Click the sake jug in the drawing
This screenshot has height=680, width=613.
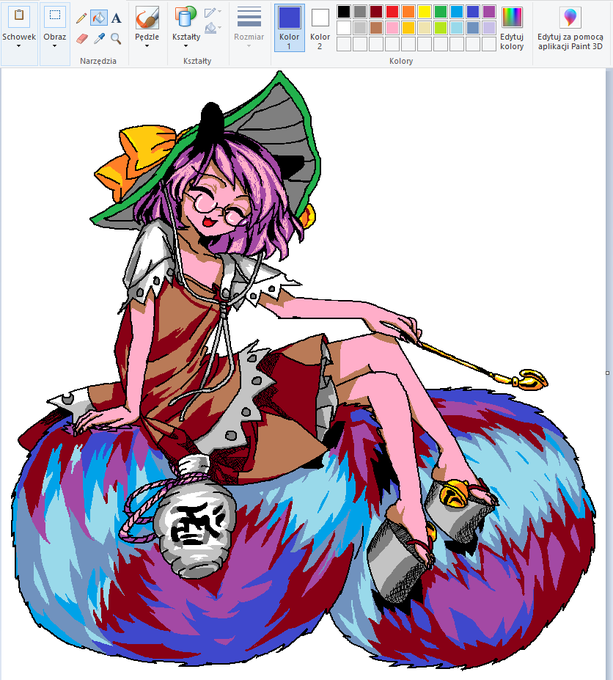point(195,516)
